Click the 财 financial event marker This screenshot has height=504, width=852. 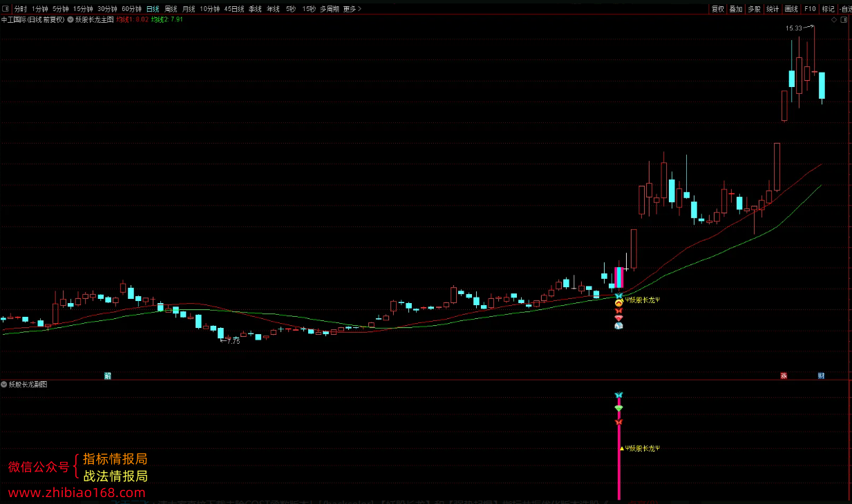coord(821,376)
